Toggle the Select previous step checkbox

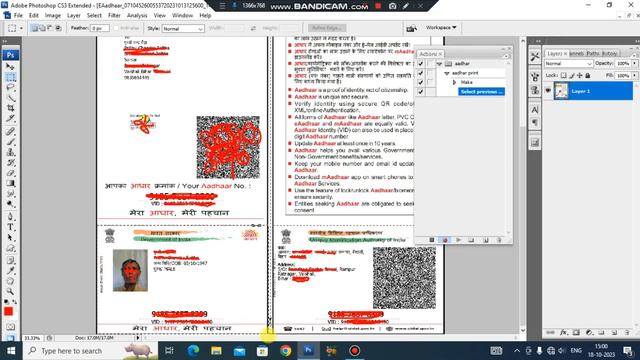[x=420, y=92]
